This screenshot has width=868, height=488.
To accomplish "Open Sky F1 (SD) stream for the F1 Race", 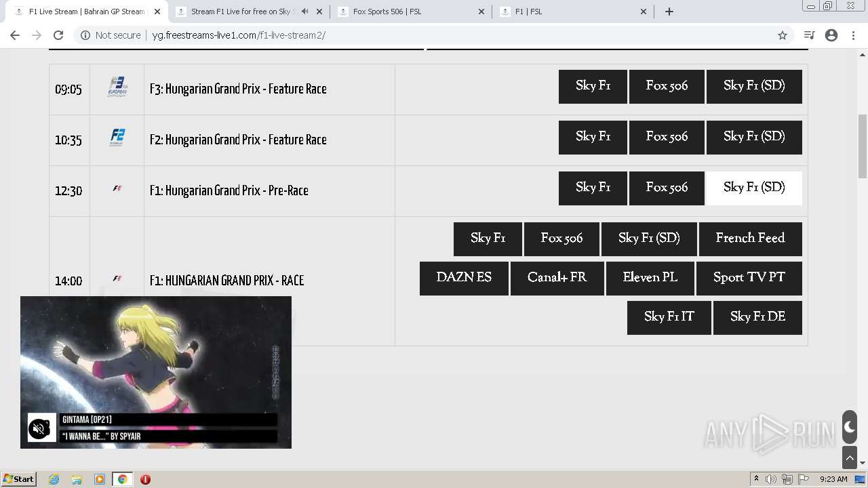I will point(649,239).
